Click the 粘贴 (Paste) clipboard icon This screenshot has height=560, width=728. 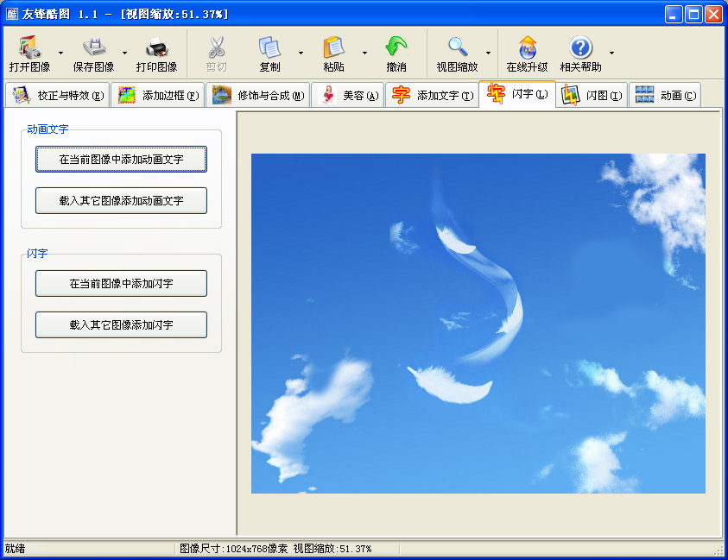(333, 47)
